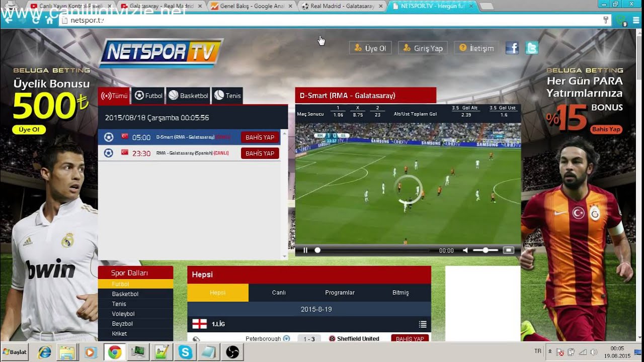Switch to the yellow Hepsi results tab

pyautogui.click(x=218, y=293)
